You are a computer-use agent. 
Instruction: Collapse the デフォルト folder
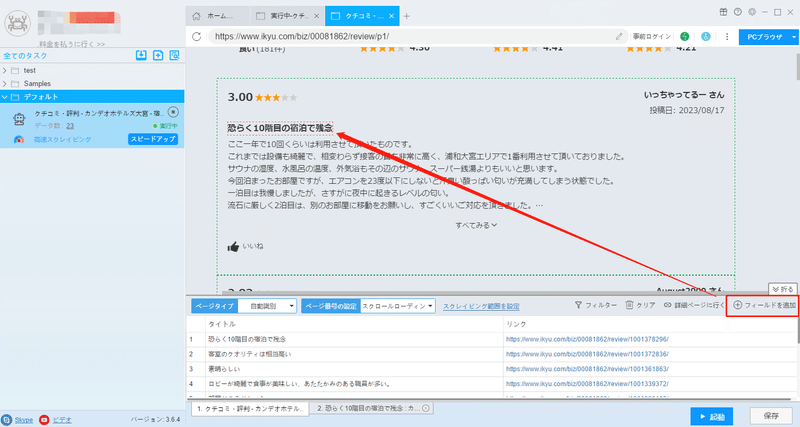(x=5, y=97)
